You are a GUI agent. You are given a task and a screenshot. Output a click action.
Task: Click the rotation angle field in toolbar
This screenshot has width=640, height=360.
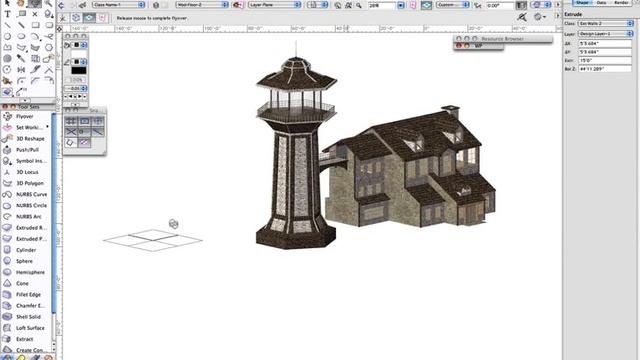(x=500, y=5)
